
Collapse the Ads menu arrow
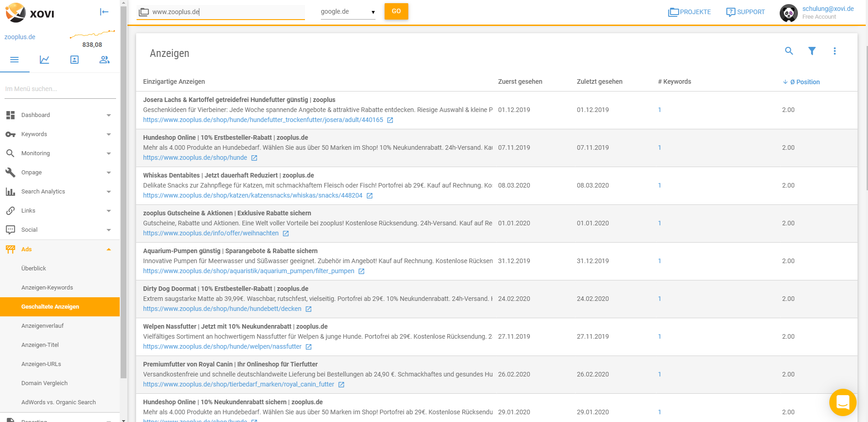(109, 249)
